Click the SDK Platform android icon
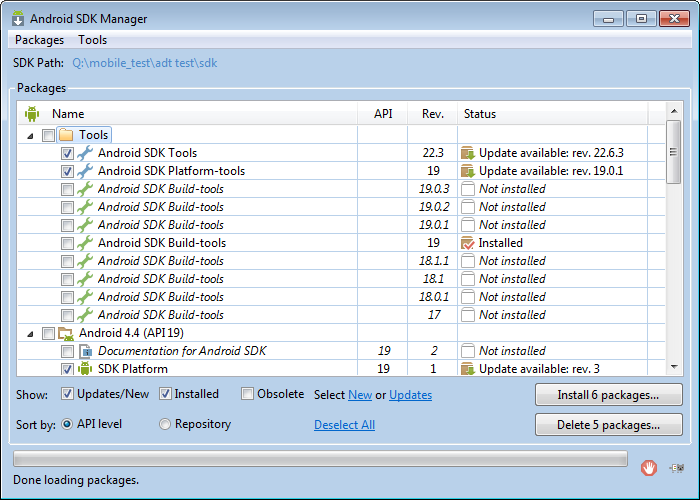Image resolution: width=700 pixels, height=500 pixels. 85,369
